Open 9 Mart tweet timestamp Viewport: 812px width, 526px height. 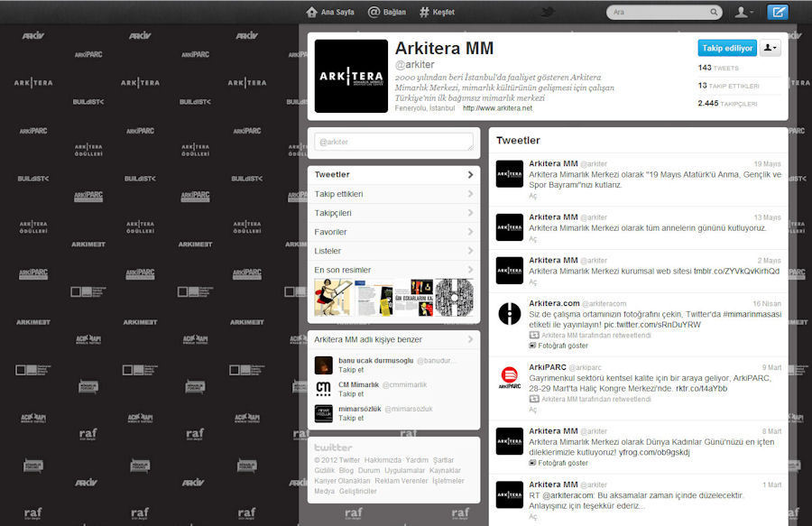771,367
